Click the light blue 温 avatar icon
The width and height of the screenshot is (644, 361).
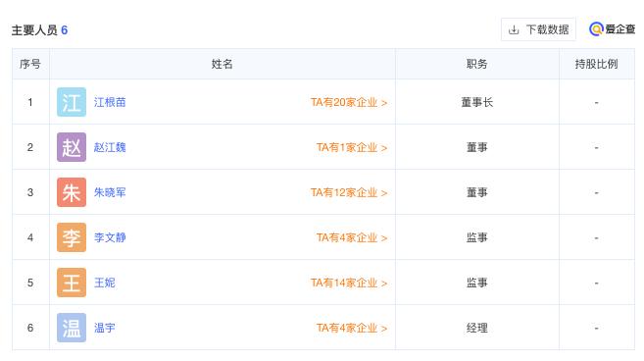click(x=72, y=328)
